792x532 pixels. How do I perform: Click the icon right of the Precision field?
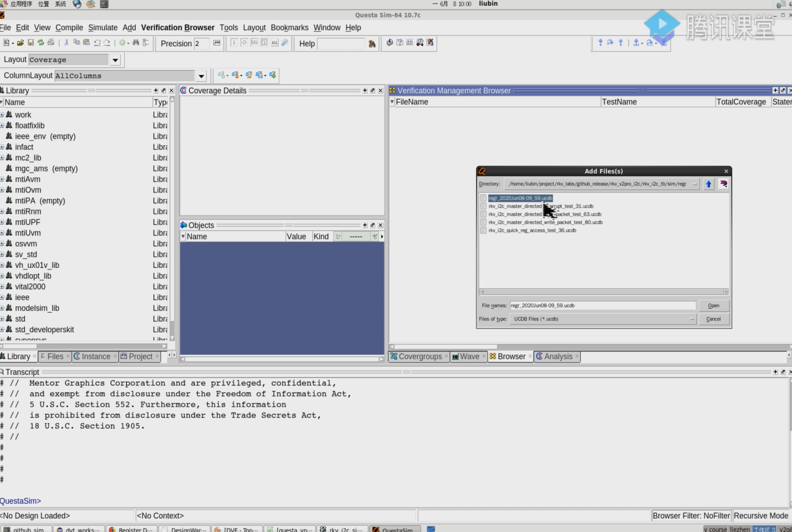(217, 43)
